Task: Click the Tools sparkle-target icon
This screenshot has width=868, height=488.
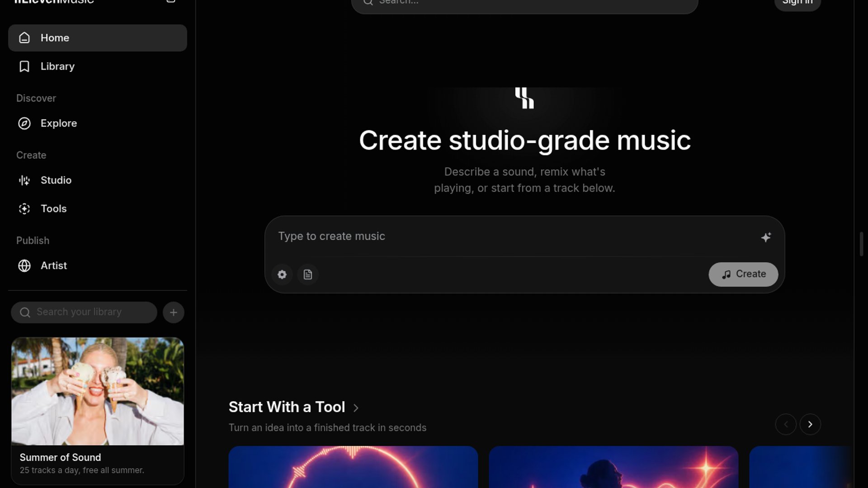Action: pyautogui.click(x=24, y=209)
